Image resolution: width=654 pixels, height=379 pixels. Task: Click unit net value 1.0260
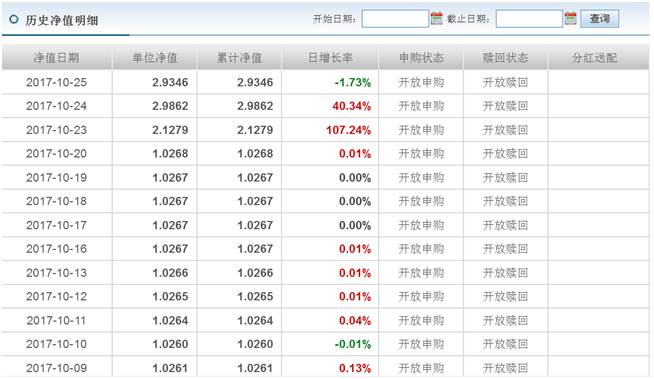click(x=170, y=344)
